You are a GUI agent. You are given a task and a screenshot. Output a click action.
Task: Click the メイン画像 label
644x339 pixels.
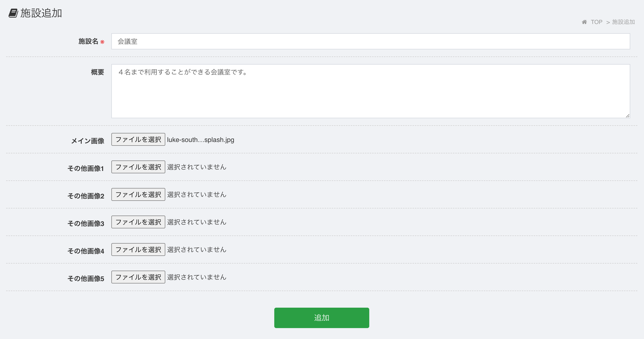click(x=87, y=141)
